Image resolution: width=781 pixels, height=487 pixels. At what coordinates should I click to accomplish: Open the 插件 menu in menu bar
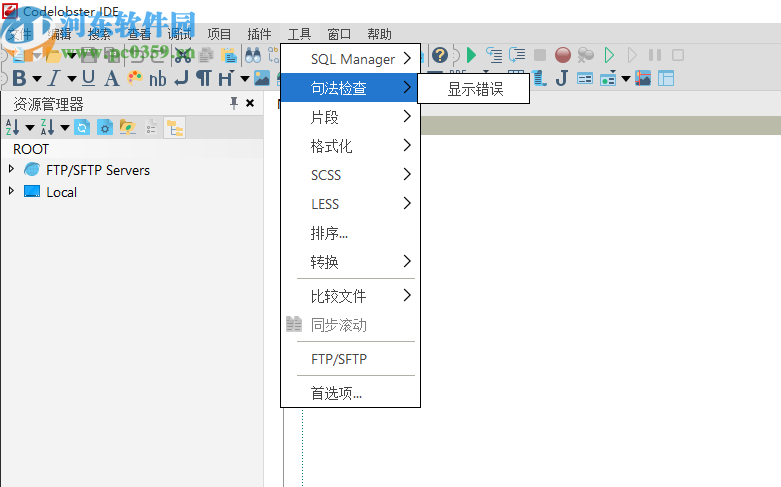(259, 34)
